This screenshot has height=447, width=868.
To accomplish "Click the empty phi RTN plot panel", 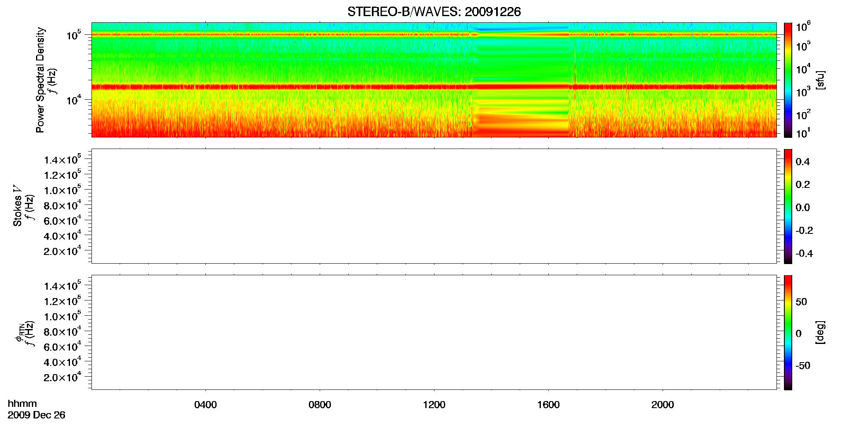I will point(434,332).
